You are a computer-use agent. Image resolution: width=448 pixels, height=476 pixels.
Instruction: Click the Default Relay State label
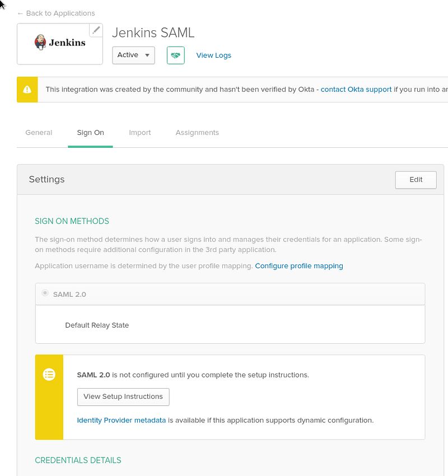97,325
